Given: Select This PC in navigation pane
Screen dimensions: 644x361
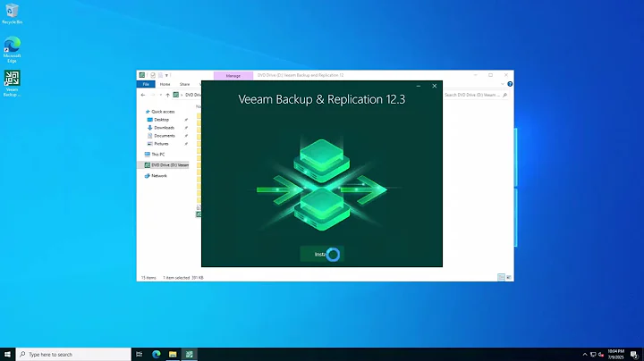Looking at the screenshot, I should coord(157,155).
